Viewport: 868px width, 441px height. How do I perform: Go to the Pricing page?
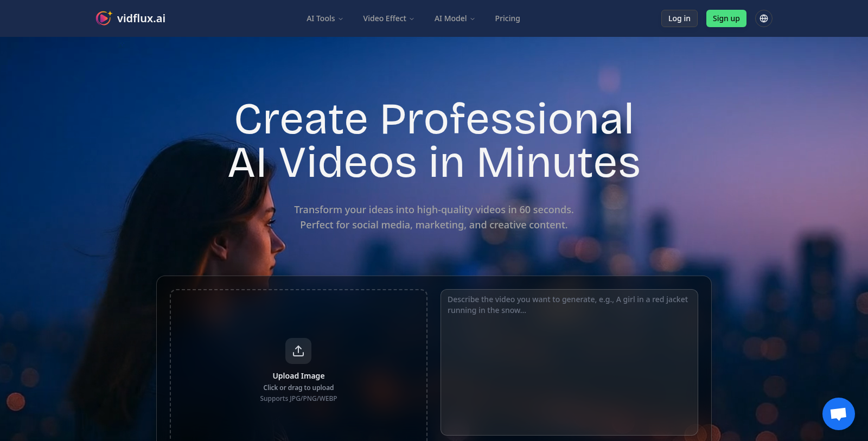click(507, 18)
